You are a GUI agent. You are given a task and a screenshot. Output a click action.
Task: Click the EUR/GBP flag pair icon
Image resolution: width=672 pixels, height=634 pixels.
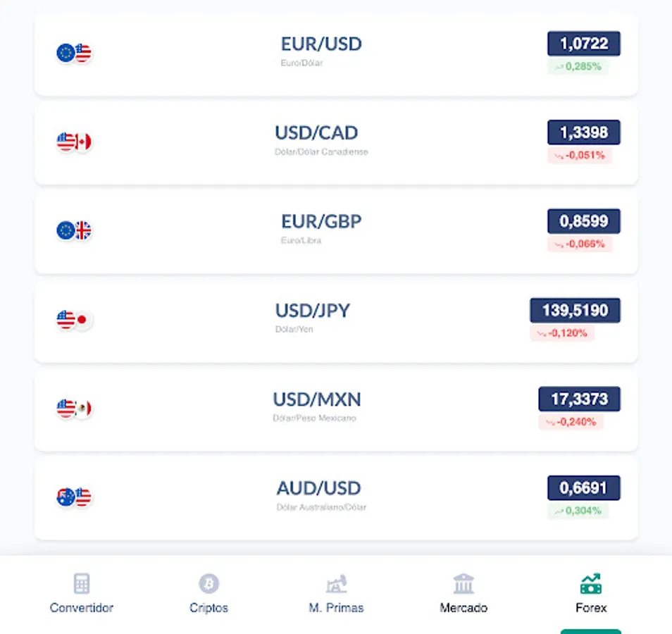pos(74,230)
